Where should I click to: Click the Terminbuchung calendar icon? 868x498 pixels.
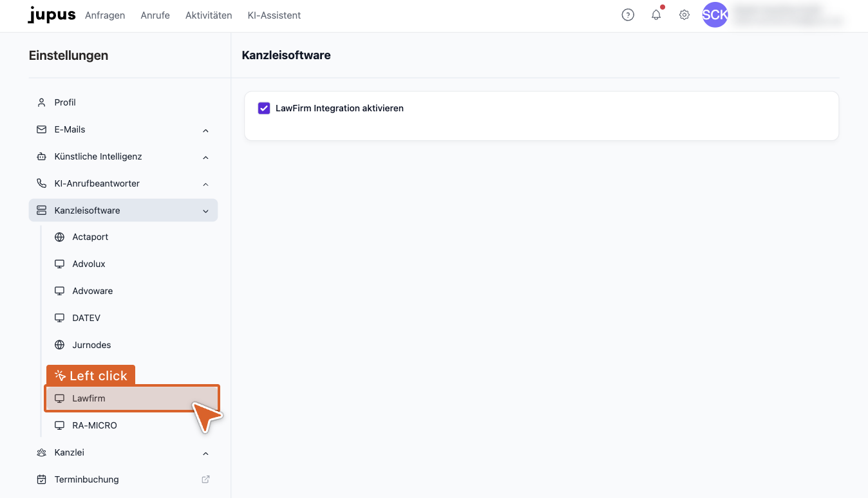tap(42, 479)
